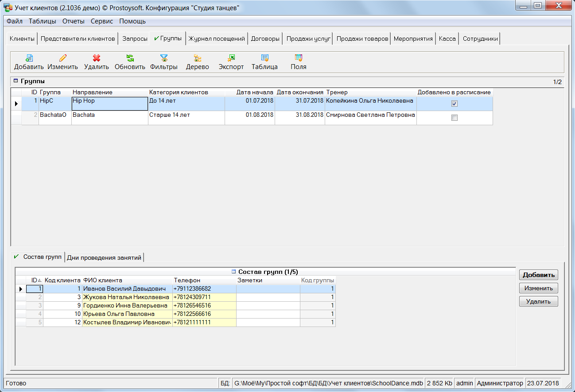The image size is (575, 392).
Task: Sort by Направление column header
Action: click(x=110, y=92)
